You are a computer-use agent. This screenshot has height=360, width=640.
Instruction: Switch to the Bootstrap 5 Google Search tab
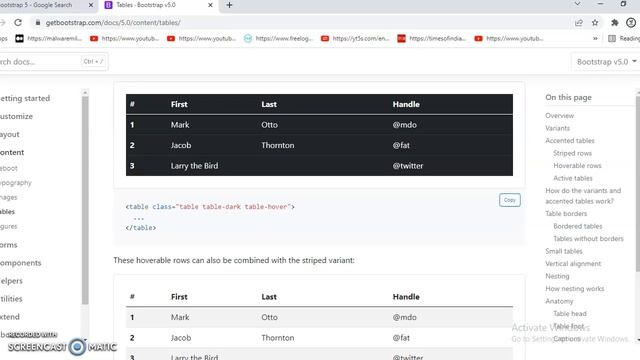click(44, 5)
